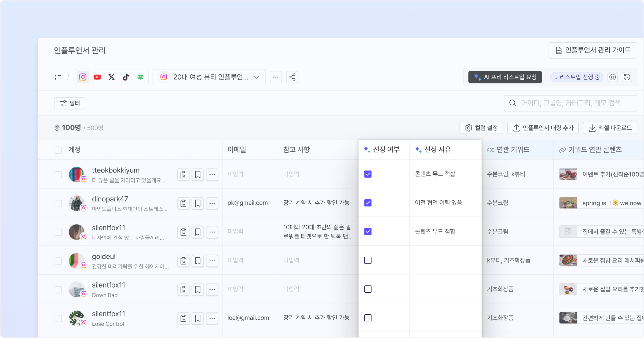The image size is (644, 338).
Task: Check 선정 여부 box for goldeul row
Action: (x=368, y=260)
